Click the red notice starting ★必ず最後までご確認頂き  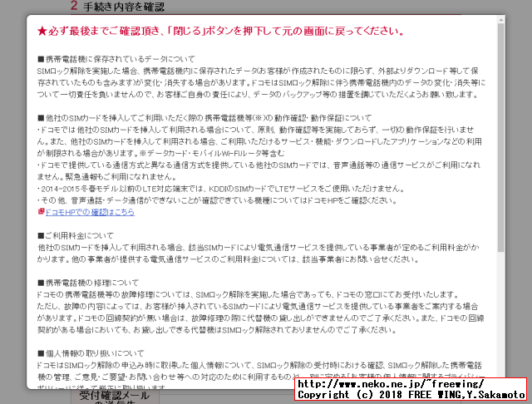click(221, 32)
